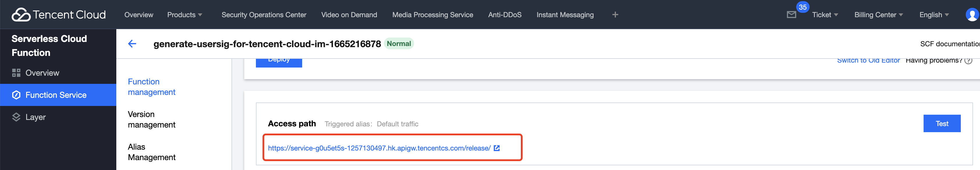Click the Having problems help icon
980x170 pixels.
click(x=968, y=61)
